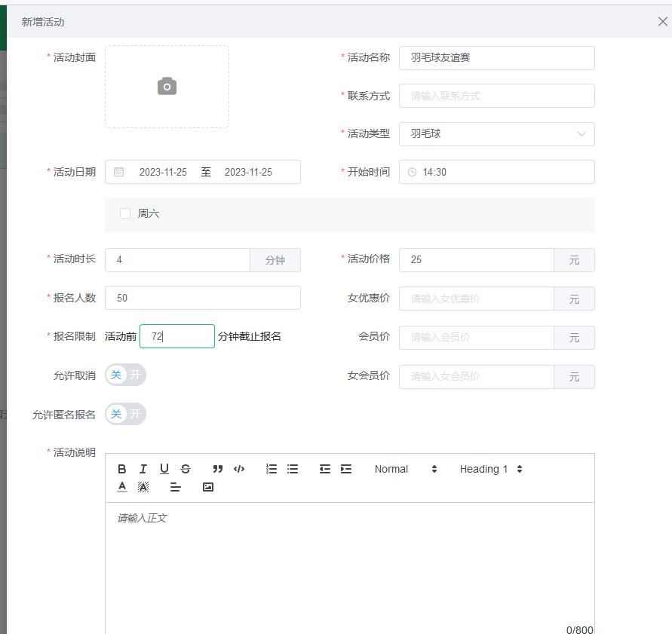Insert an image into the description
Image resolution: width=672 pixels, height=634 pixels.
click(208, 487)
